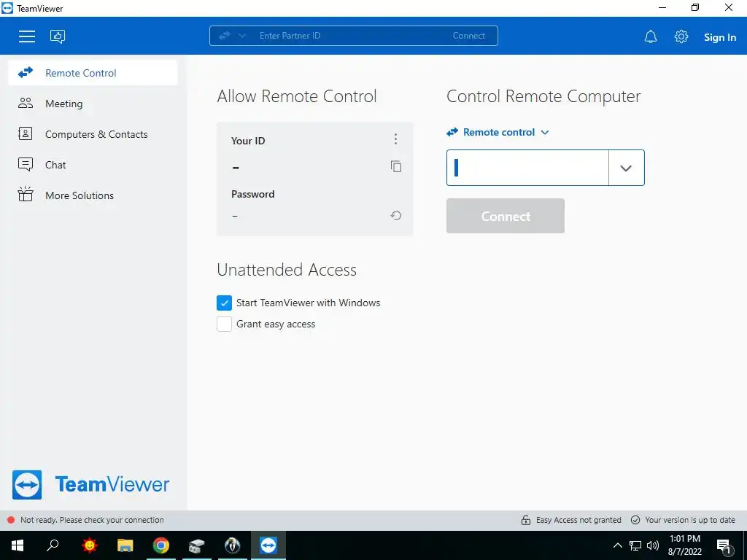
Task: Click 'Your version is up to date' text
Action: 690,520
